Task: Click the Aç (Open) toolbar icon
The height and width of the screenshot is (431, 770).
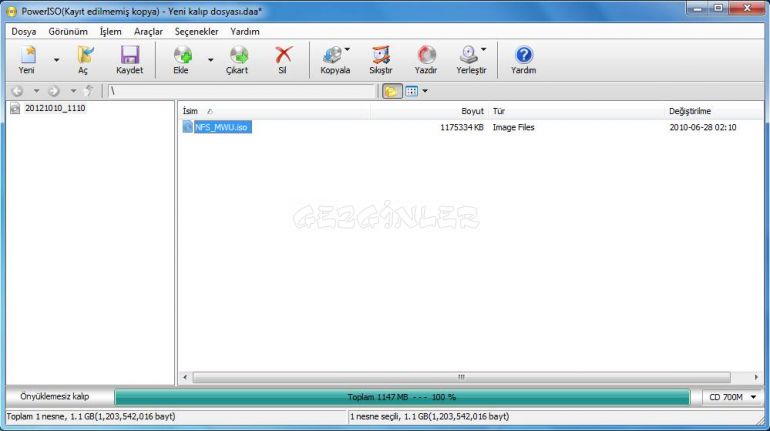Action: (x=84, y=56)
